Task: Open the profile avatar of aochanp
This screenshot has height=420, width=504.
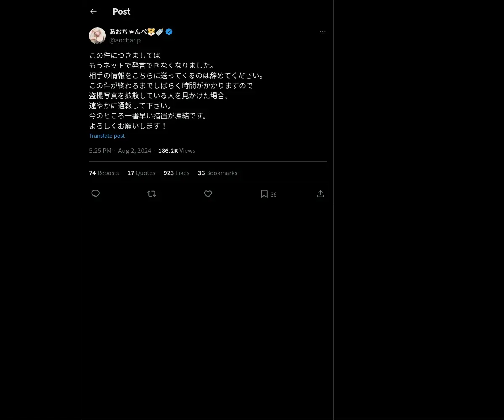Action: point(97,36)
